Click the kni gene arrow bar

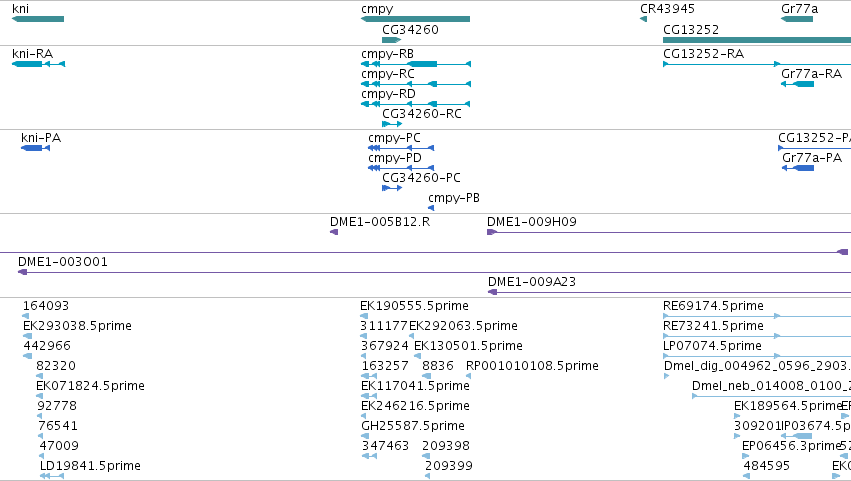[x=38, y=19]
